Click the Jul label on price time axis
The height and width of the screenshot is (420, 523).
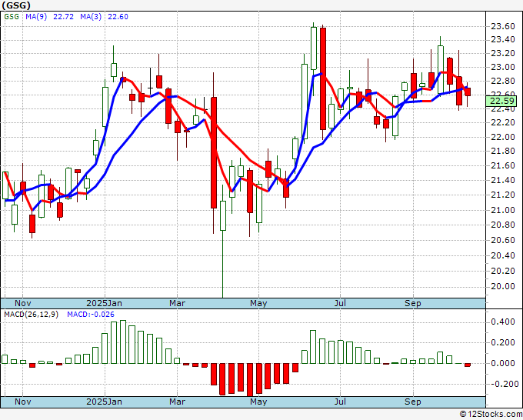340,303
